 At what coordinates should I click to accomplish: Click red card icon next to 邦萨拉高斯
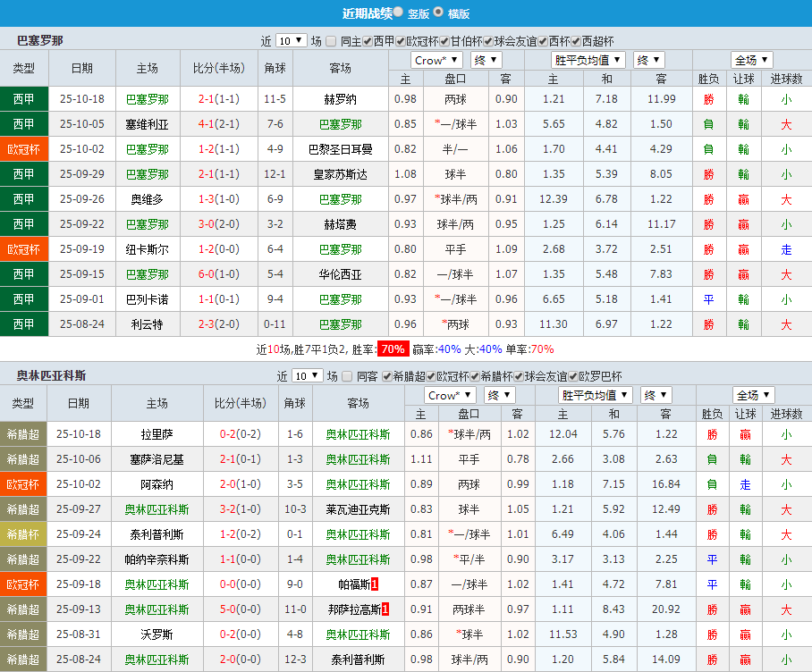385,610
